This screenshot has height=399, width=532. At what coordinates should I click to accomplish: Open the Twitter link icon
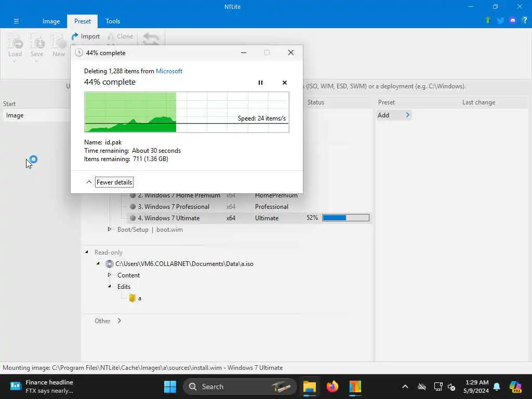(500, 20)
